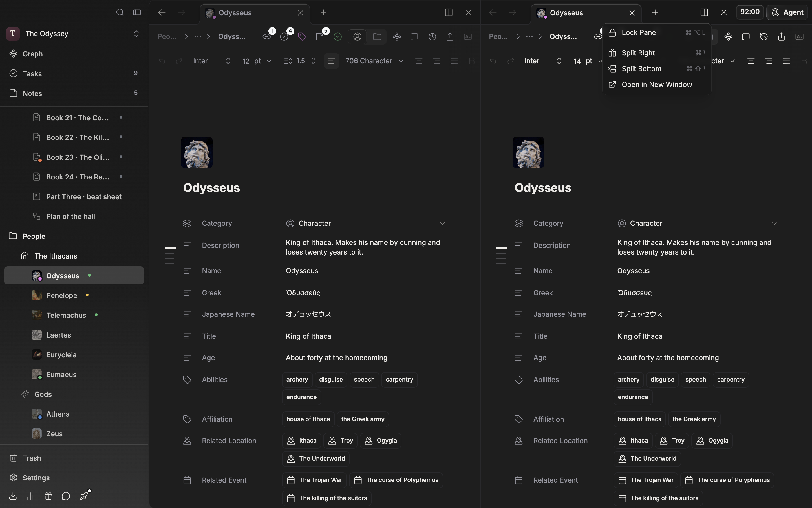812x508 pixels.
Task: Open the search icon in sidebar header
Action: point(120,12)
